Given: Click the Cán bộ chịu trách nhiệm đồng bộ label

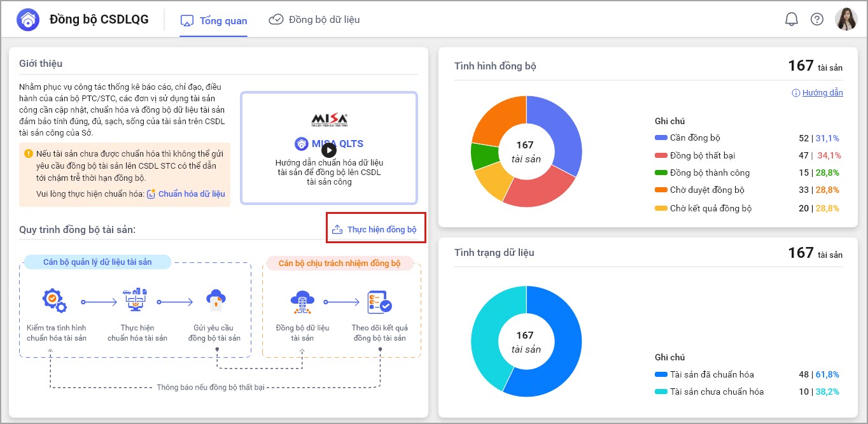Looking at the screenshot, I should point(340,263).
